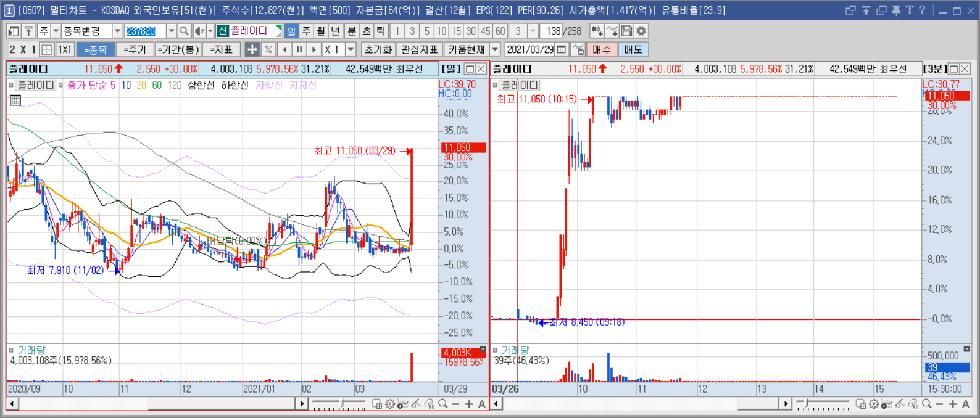Select the monthly (월) period toggle

pos(321,31)
